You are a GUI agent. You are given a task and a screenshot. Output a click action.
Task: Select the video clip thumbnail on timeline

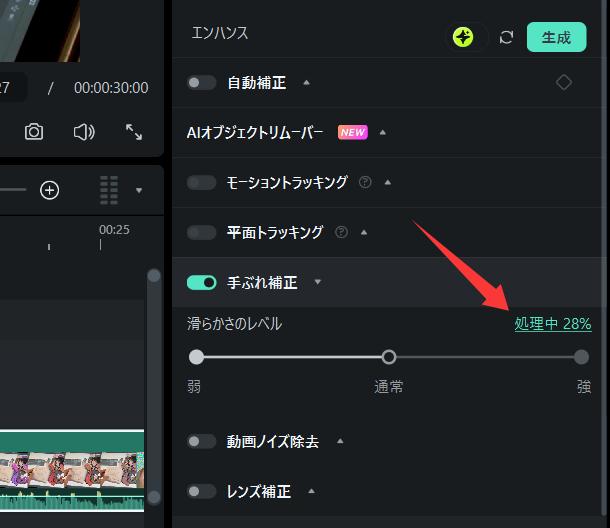(x=72, y=470)
